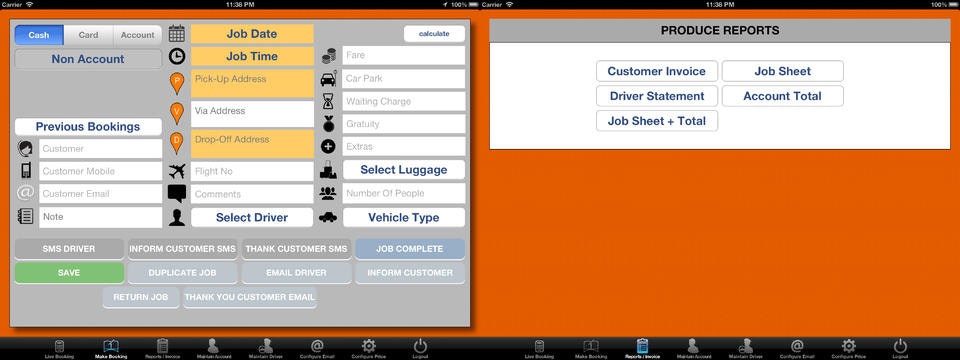Click the customer head icon
Viewport: 960px width, 360px height.
[x=25, y=149]
